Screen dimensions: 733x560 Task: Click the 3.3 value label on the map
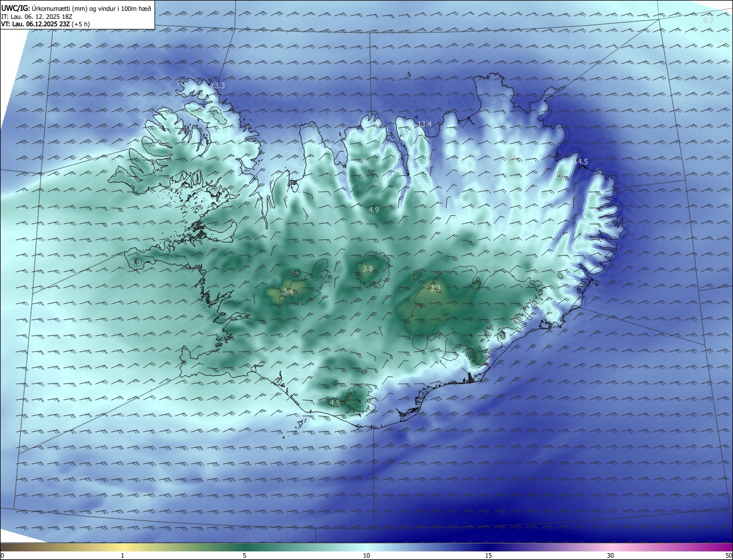coord(435,288)
